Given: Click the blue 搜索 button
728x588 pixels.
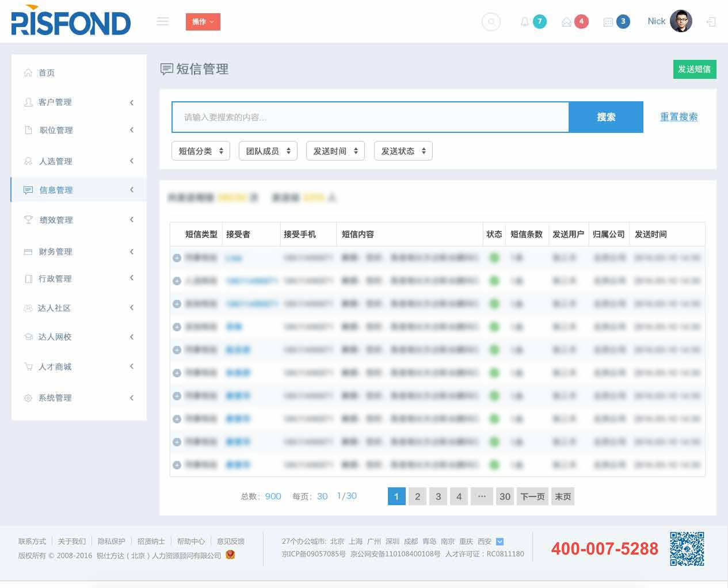Looking at the screenshot, I should (x=605, y=117).
